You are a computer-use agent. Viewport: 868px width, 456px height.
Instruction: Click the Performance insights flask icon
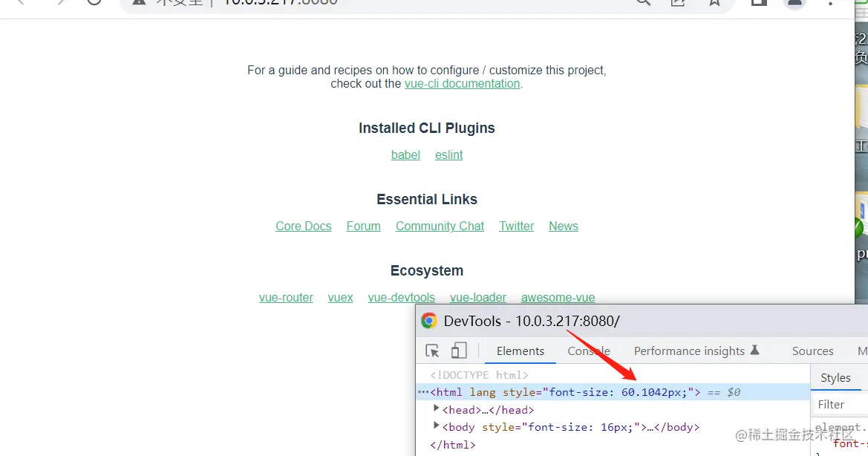click(754, 351)
